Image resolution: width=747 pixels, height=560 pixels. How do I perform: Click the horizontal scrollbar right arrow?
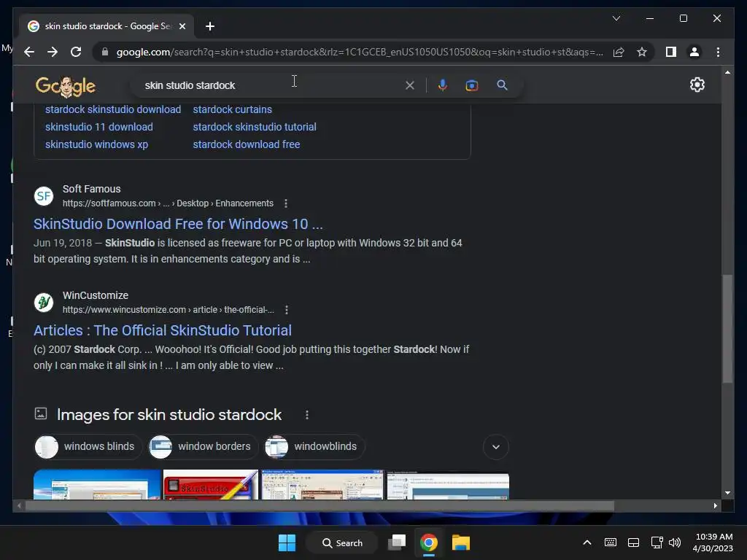pyautogui.click(x=715, y=506)
